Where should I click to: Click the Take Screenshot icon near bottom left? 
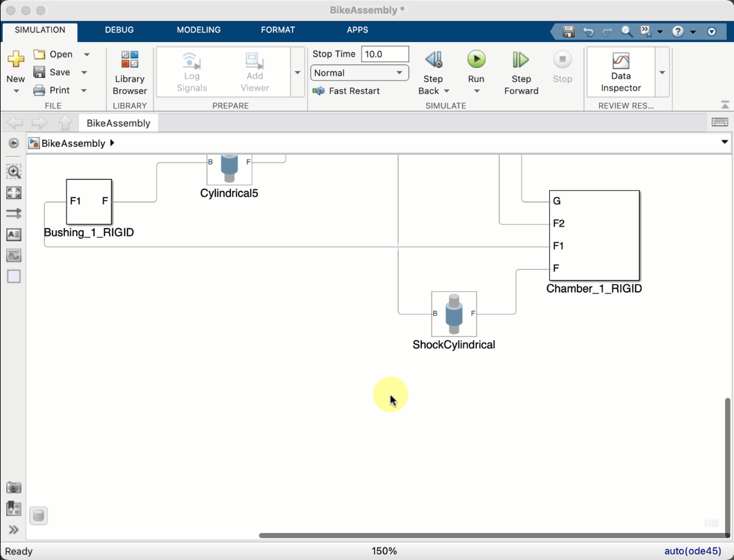point(14,487)
